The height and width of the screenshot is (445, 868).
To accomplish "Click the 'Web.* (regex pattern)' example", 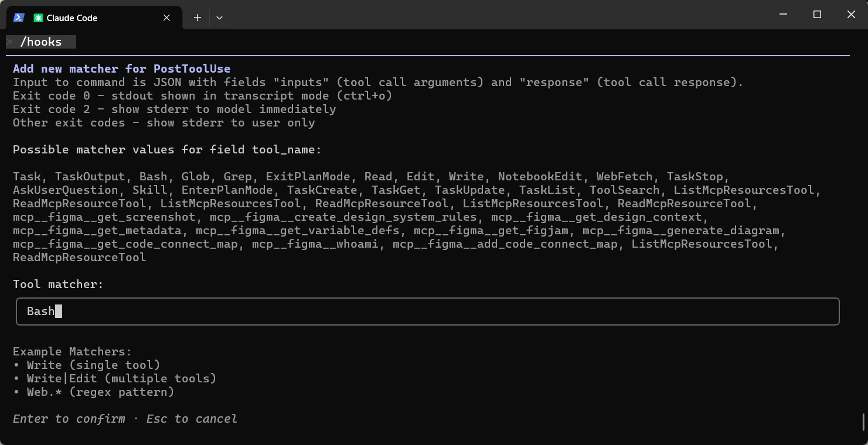I will pos(100,392).
